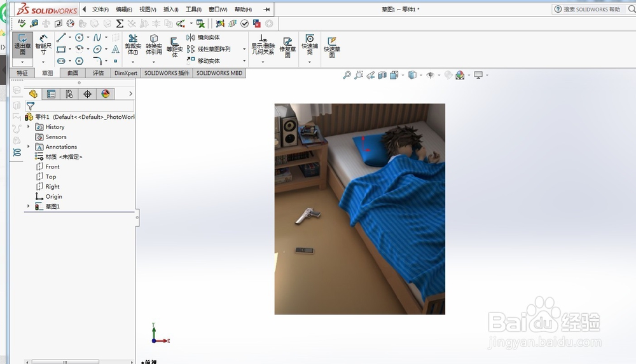Select the Circle sketch tool
The image size is (636, 364).
(79, 37)
